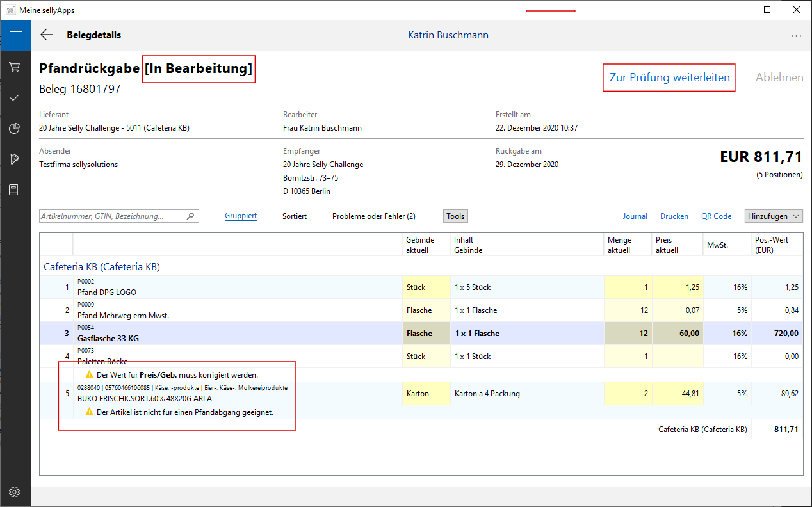Open the Journal link
This screenshot has width=812, height=507.
pos(635,216)
